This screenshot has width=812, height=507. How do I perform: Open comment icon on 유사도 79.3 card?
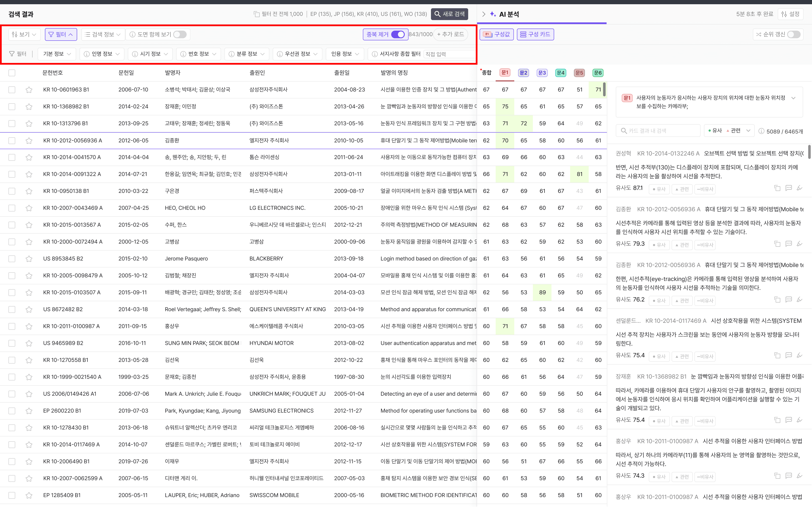[x=789, y=244]
